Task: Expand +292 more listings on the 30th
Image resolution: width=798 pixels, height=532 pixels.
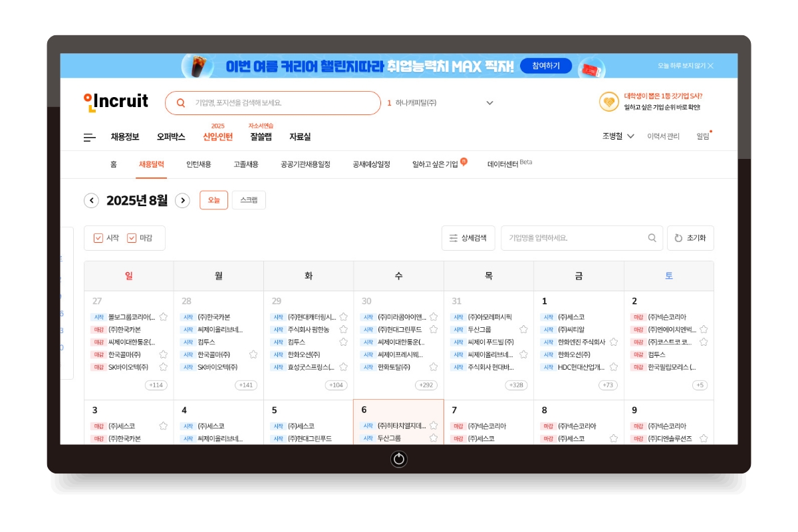Action: [x=426, y=385]
